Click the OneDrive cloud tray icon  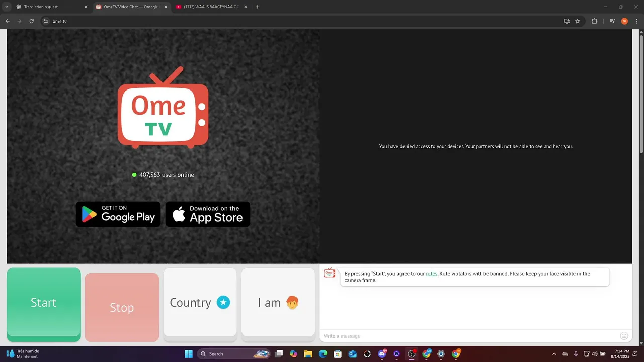coord(565,354)
